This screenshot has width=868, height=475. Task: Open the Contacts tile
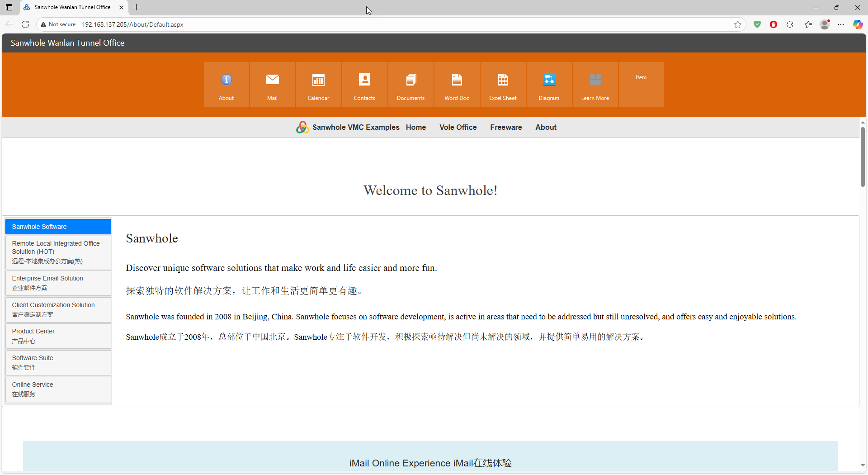364,85
